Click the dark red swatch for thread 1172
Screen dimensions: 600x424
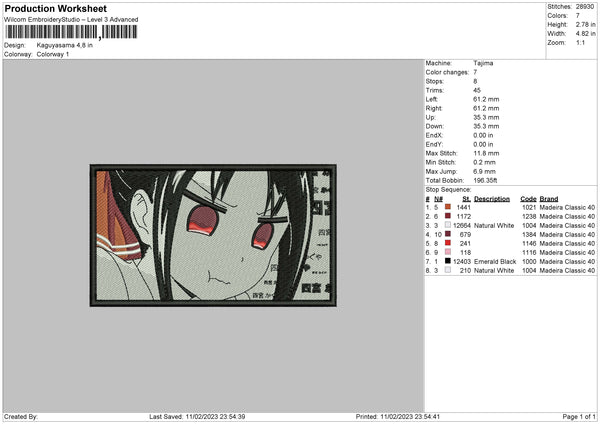448,216
